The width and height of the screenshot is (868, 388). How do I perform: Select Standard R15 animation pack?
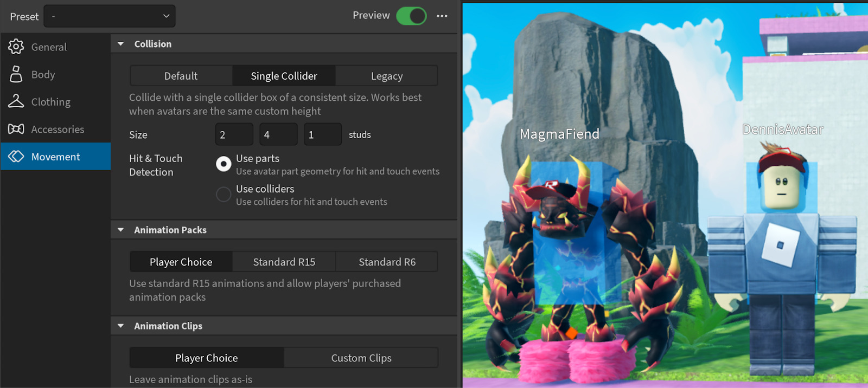tap(284, 262)
